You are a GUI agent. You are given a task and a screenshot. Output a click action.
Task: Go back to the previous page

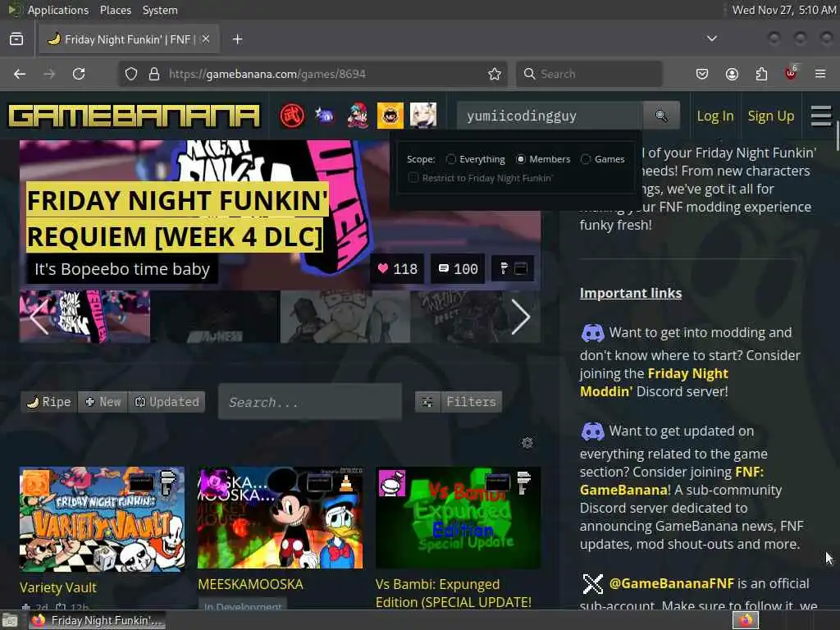20,74
